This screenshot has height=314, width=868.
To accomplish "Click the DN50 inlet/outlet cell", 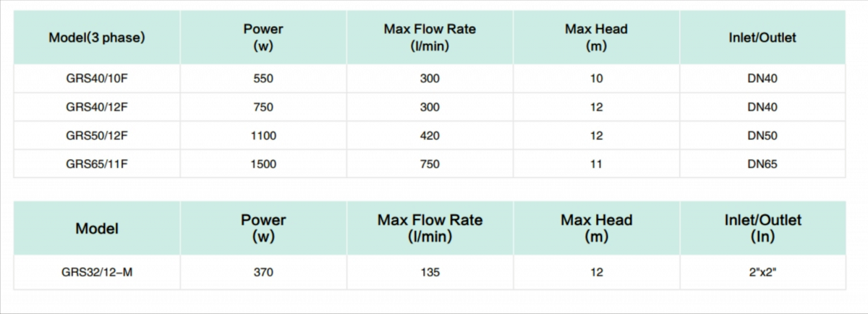I will 762,135.
